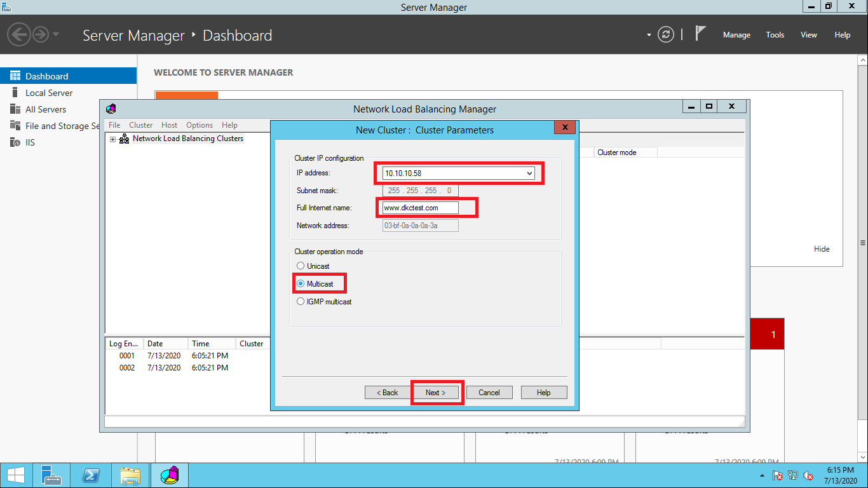Open File Explorer from the taskbar

[130, 475]
